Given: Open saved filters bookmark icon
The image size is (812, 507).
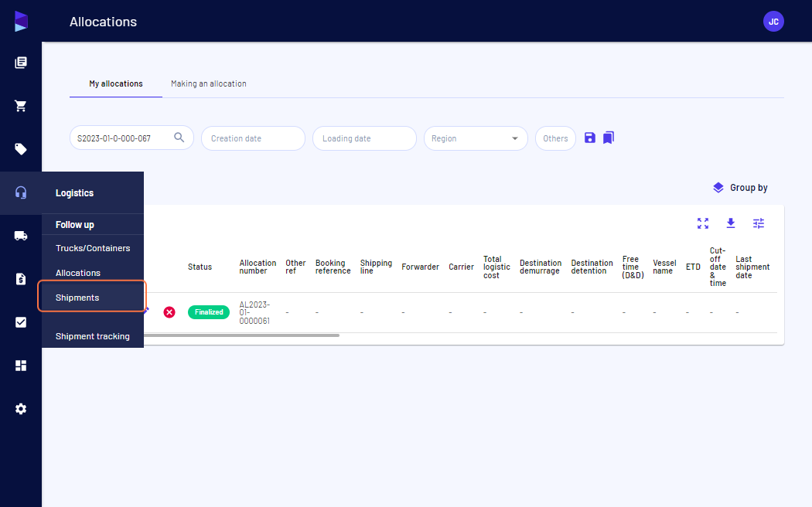Looking at the screenshot, I should 609,138.
